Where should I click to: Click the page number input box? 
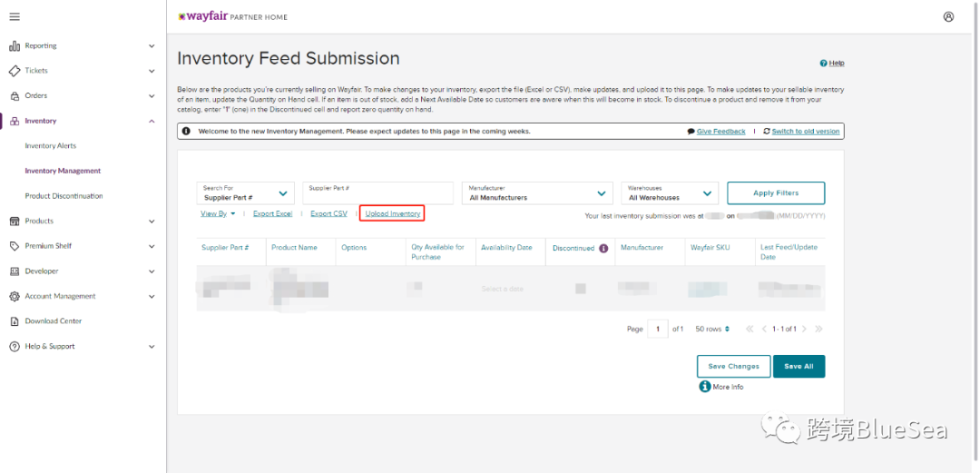658,329
